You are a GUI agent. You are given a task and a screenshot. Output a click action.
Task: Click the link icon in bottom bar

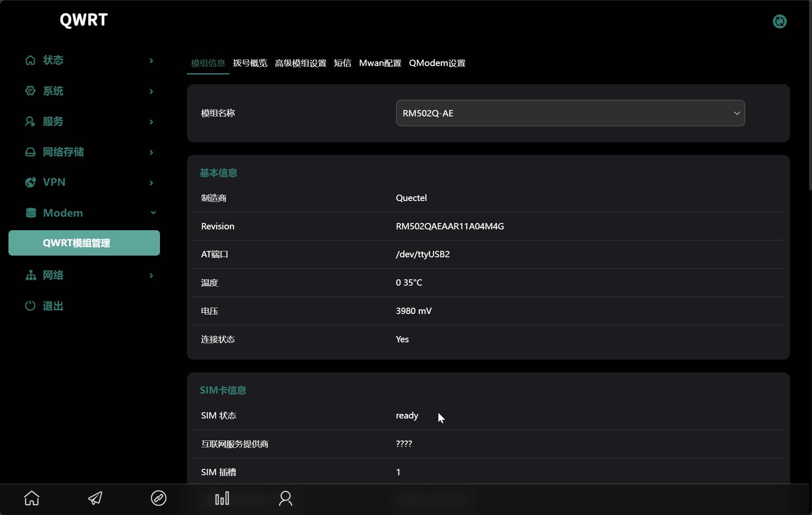click(x=159, y=498)
